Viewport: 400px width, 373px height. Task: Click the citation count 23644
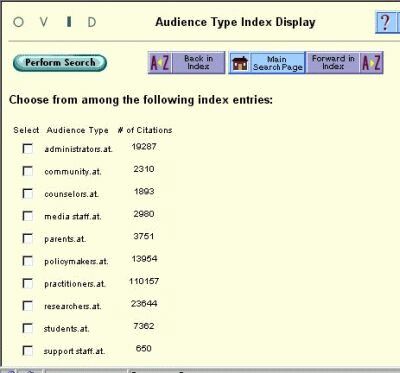(x=144, y=303)
